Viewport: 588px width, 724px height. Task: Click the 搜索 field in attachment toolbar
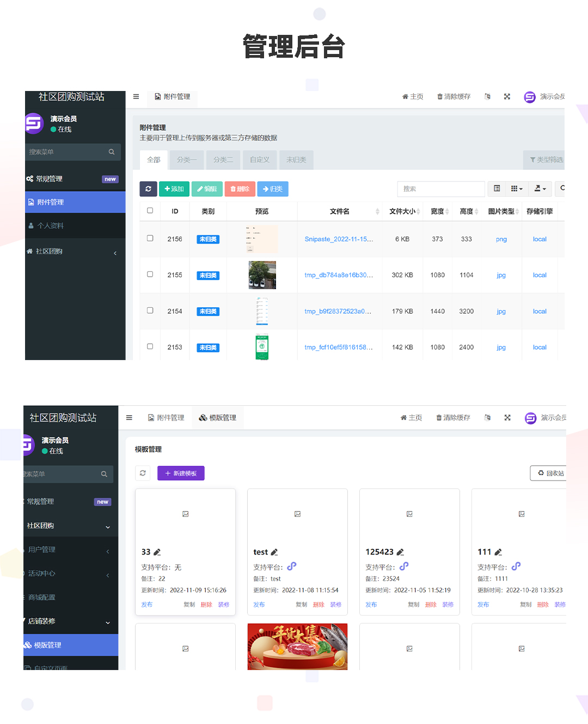(x=441, y=189)
